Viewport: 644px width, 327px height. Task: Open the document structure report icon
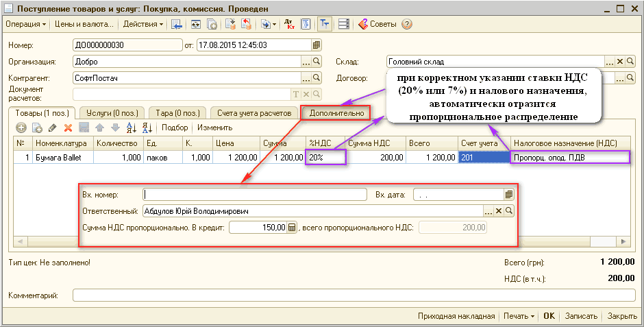point(306,24)
